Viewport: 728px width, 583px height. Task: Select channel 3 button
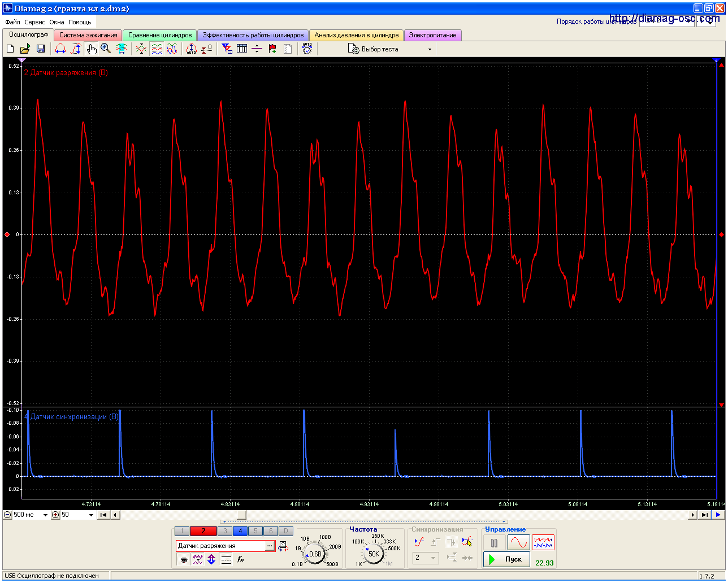pyautogui.click(x=225, y=531)
